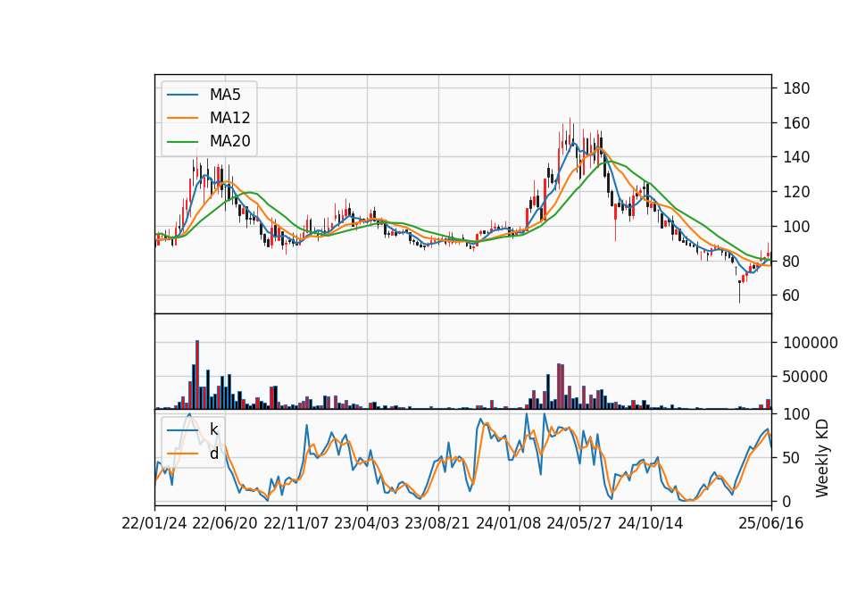This screenshot has width=857, height=616.
Task: Click the MA20 legend label
Action: coord(229,142)
